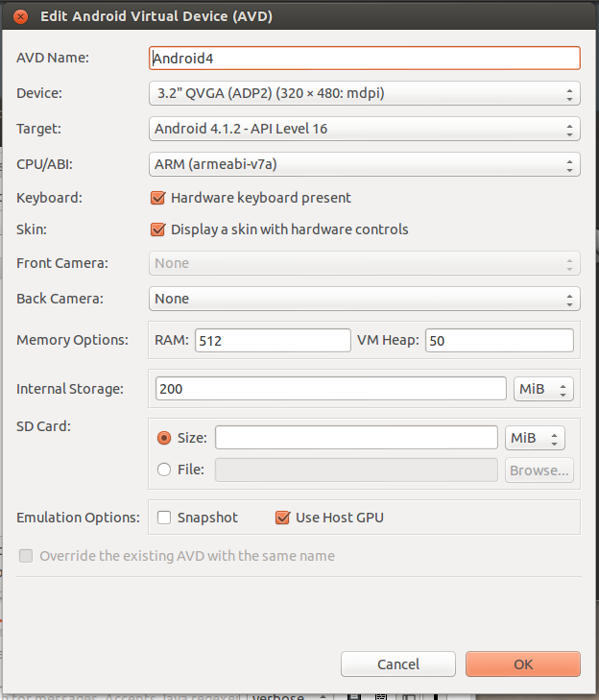The image size is (599, 700).
Task: Open the Target dropdown showing Android 4.1.2
Action: pos(364,129)
